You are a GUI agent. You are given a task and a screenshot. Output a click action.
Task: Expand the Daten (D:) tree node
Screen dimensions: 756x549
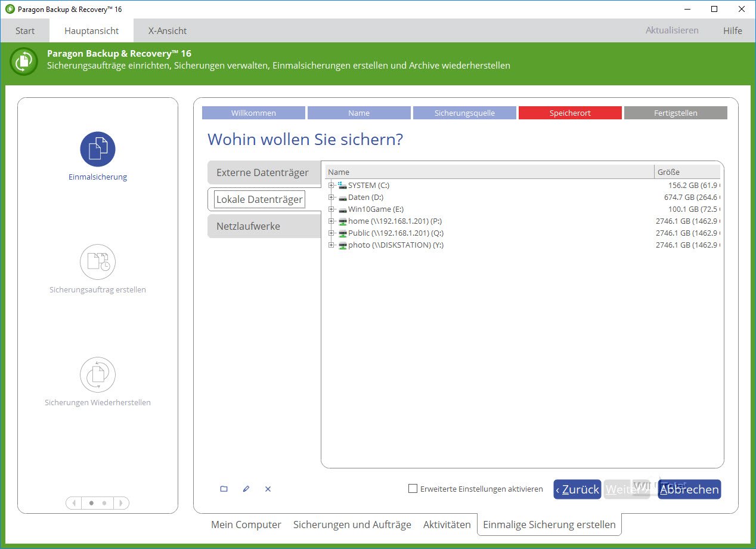(x=331, y=198)
